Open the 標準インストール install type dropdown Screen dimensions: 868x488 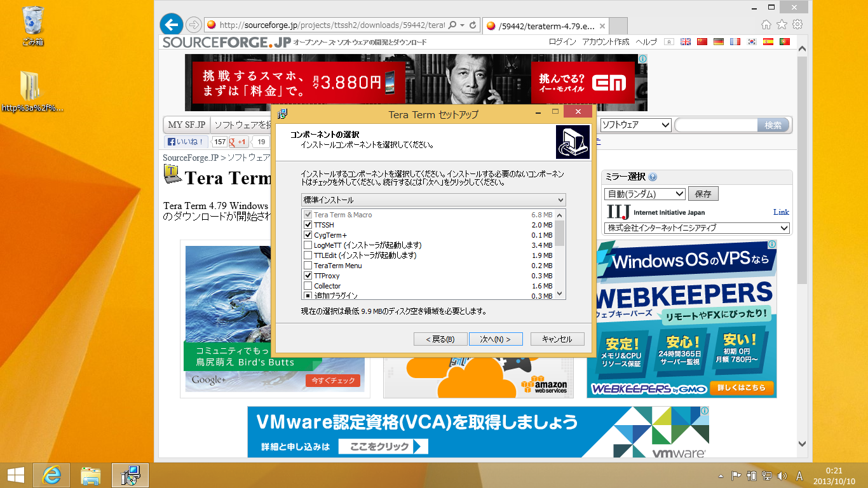433,200
